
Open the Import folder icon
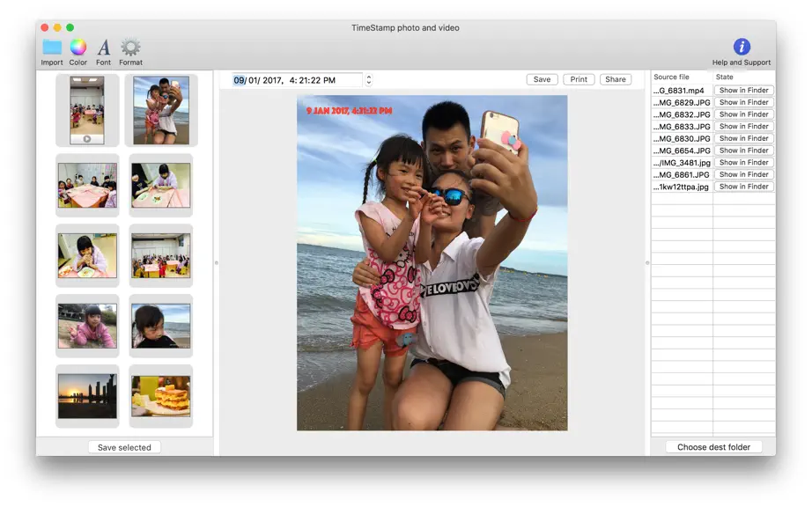tap(52, 47)
